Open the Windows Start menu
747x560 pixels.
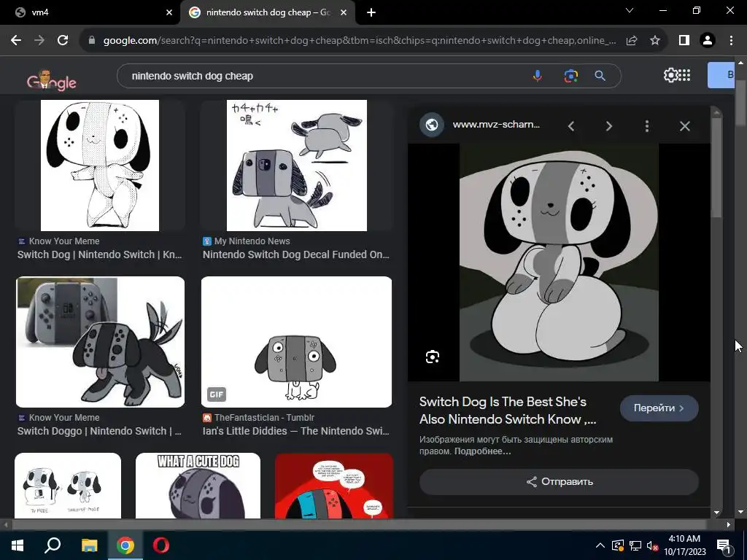[18, 545]
